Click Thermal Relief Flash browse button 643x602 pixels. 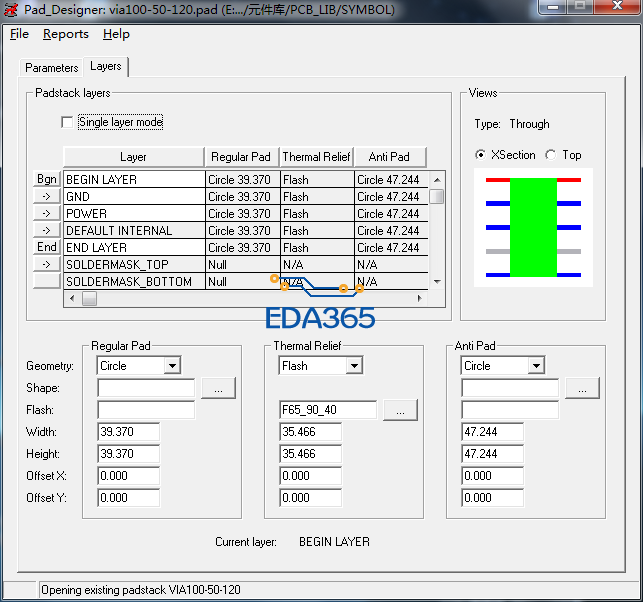400,410
